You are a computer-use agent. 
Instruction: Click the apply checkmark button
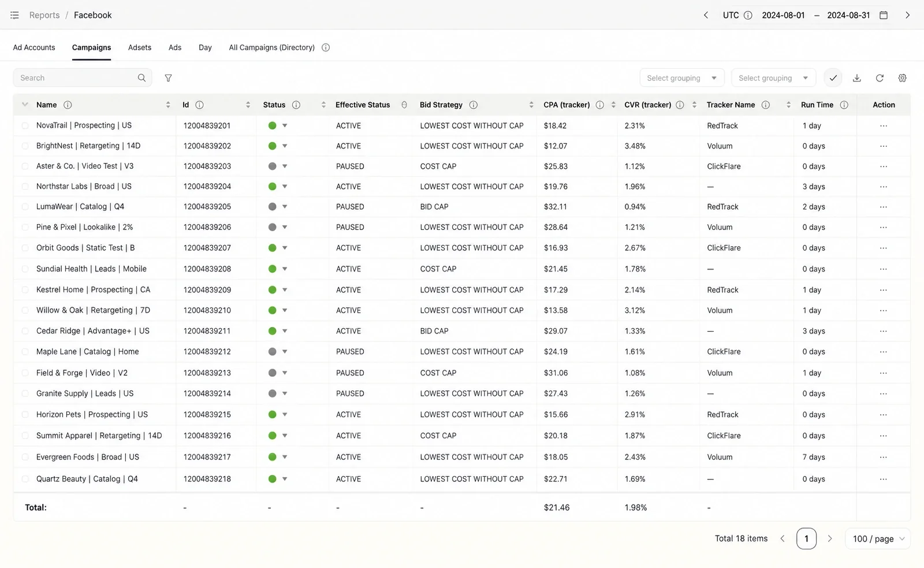833,78
